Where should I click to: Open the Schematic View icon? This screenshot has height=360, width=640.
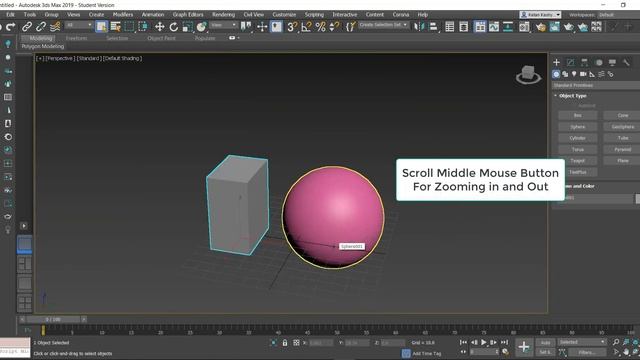click(508, 27)
